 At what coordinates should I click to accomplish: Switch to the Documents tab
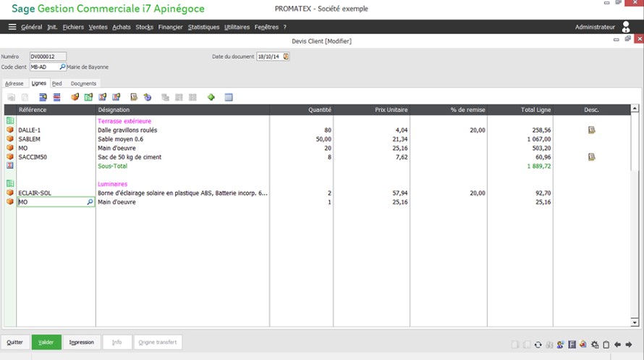(83, 83)
